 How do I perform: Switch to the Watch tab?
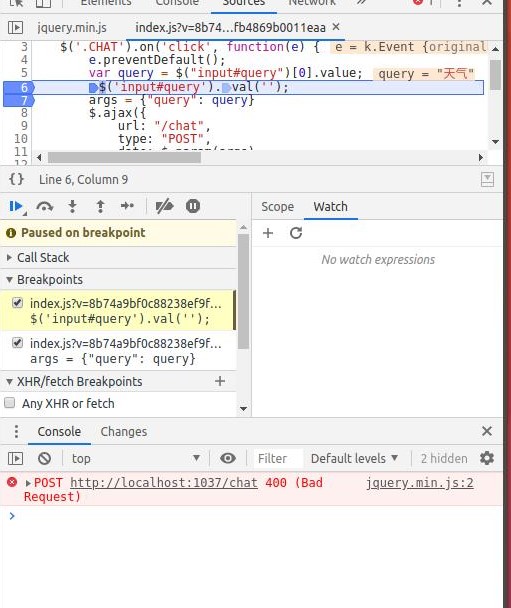(x=331, y=207)
